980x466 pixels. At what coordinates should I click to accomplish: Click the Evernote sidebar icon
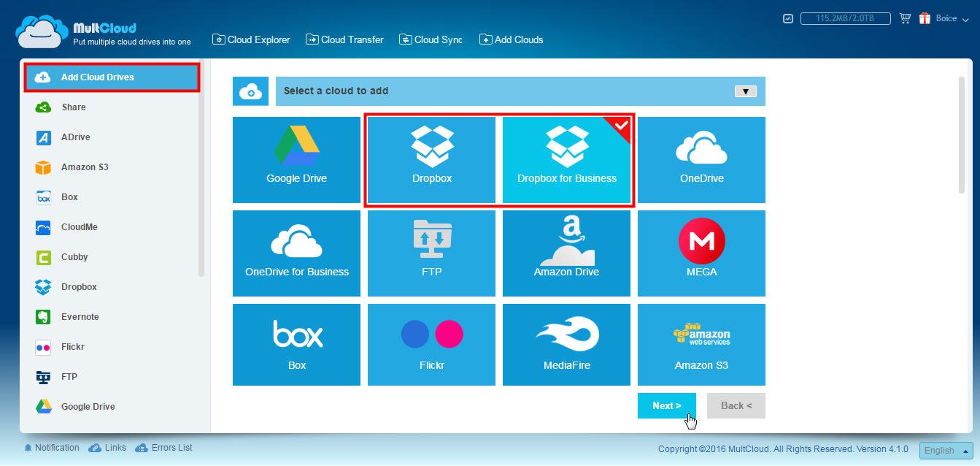(43, 317)
